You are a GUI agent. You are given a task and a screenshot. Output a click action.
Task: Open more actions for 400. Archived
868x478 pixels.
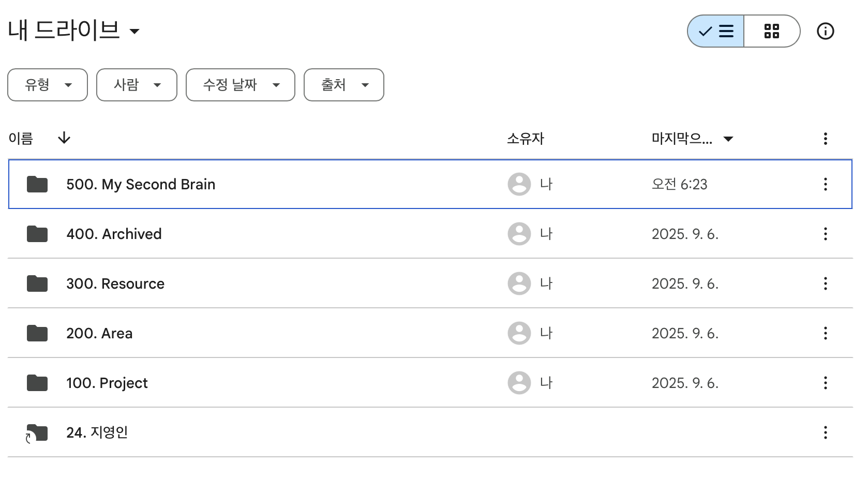point(825,234)
